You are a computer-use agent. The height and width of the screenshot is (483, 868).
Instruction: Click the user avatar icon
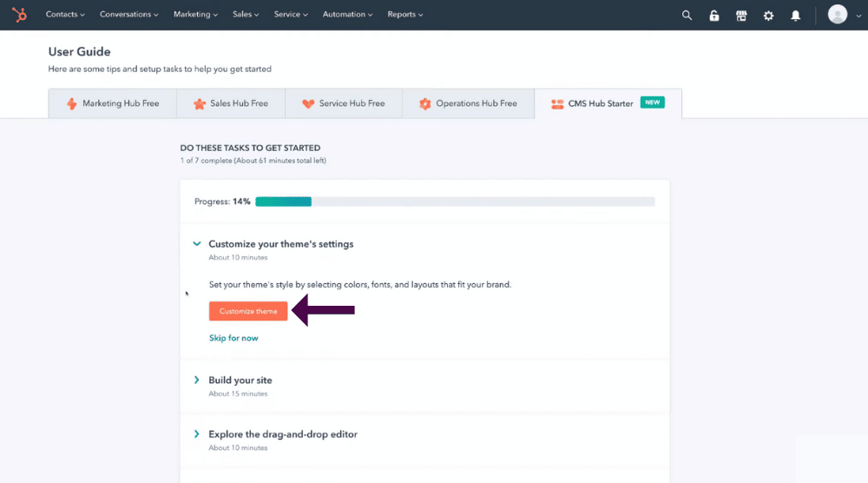click(838, 15)
